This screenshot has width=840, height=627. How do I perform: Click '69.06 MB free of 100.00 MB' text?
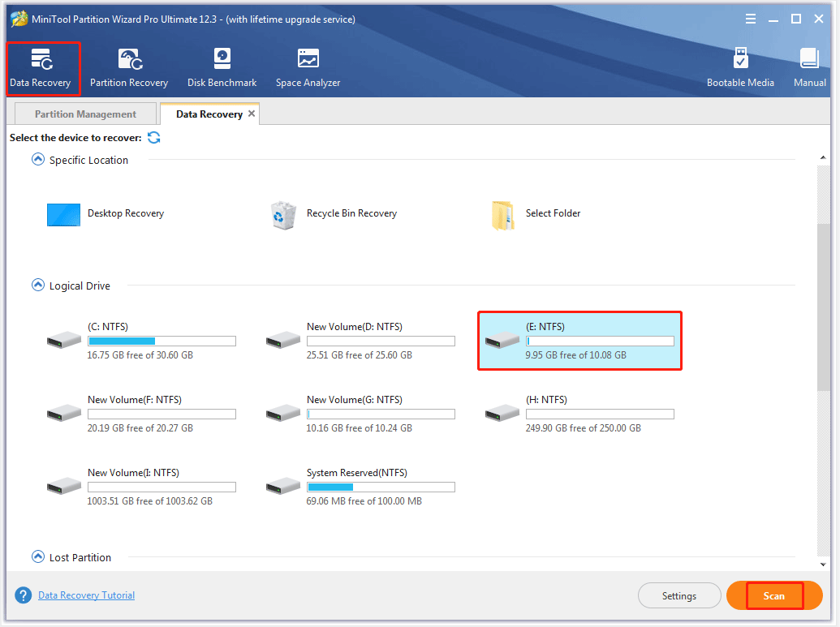click(364, 501)
